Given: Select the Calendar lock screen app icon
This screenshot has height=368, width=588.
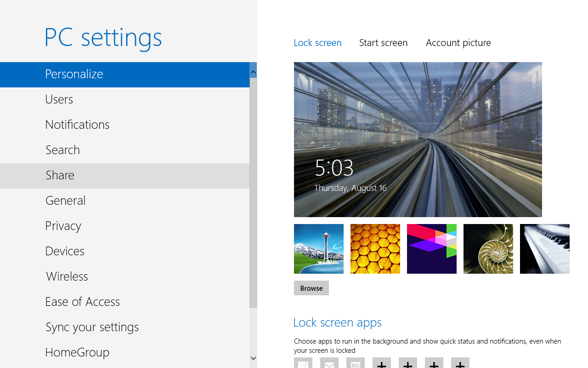Looking at the screenshot, I should click(355, 364).
